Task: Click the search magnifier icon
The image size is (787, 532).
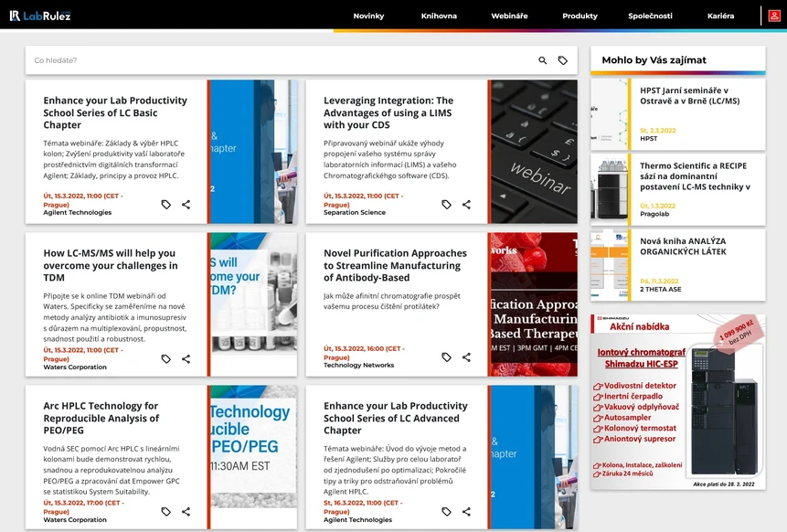Action: point(543,60)
